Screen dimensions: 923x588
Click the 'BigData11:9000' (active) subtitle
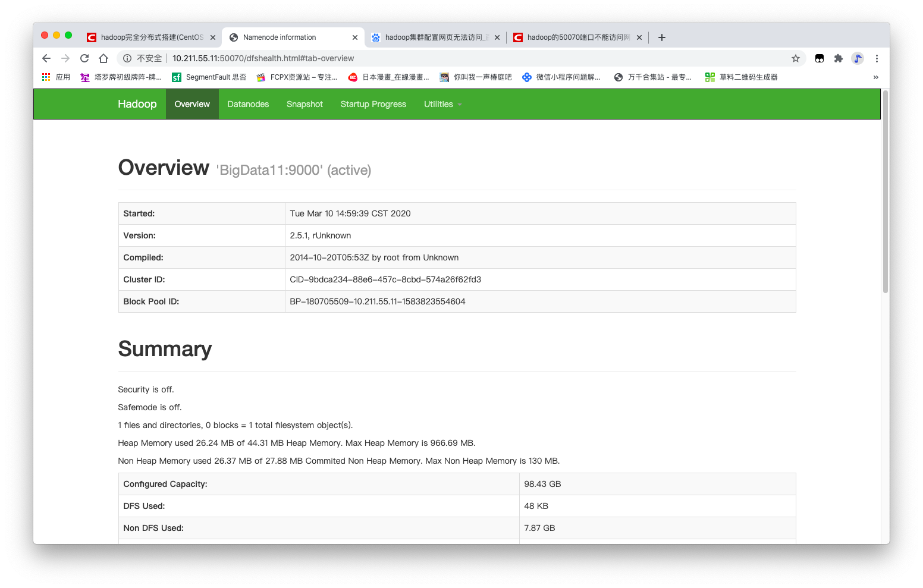(294, 170)
